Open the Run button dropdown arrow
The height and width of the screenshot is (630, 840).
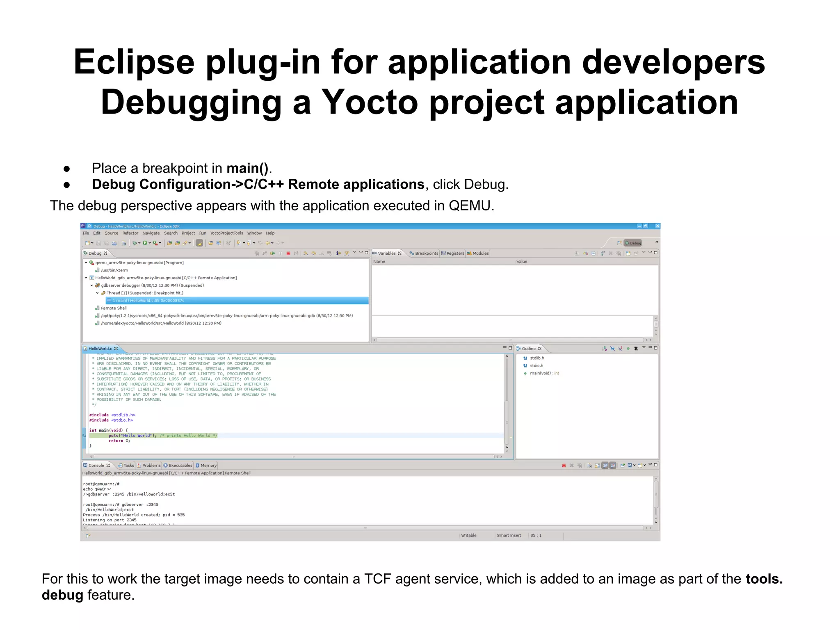[x=150, y=243]
